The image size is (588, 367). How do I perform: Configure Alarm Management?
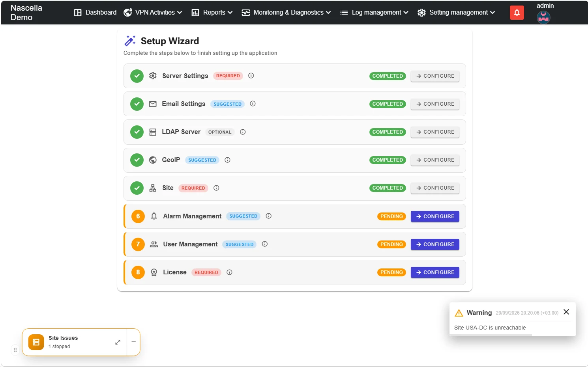point(435,216)
